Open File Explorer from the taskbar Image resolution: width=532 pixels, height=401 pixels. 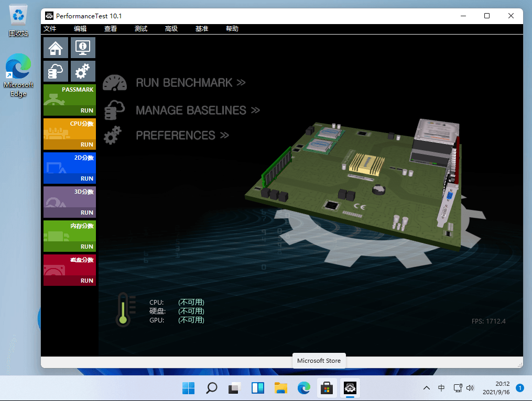pyautogui.click(x=281, y=388)
